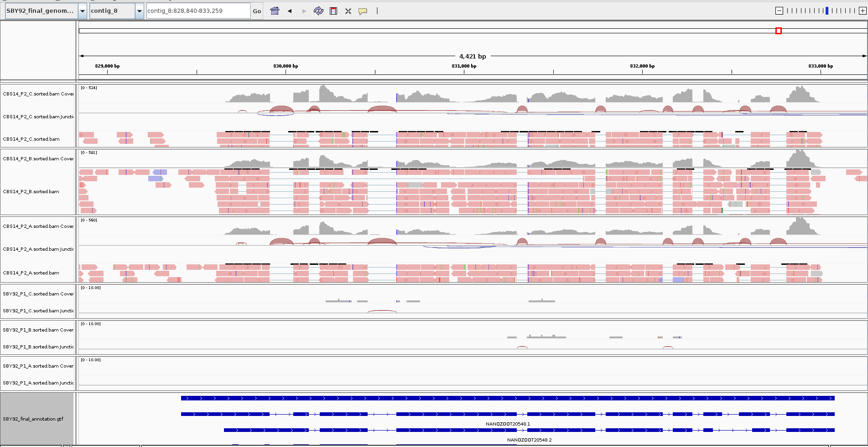
Task: Click the NANOZOOT20548.2 transcript label
Action: click(529, 440)
